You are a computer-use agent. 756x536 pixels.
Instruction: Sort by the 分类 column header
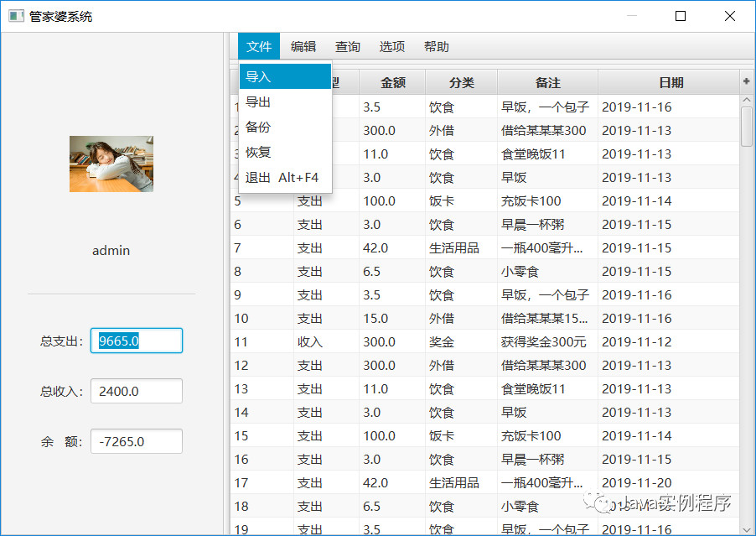coord(462,82)
